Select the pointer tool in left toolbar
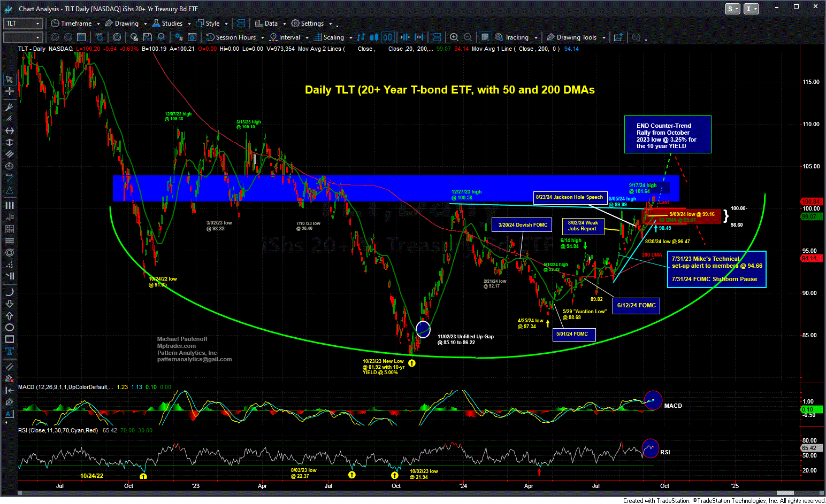 [x=9, y=80]
